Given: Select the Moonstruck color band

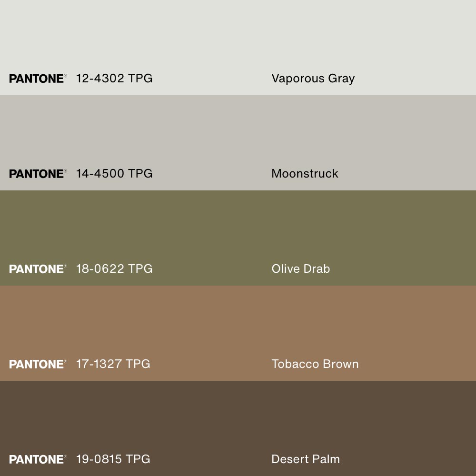Looking at the screenshot, I should click(x=238, y=133).
